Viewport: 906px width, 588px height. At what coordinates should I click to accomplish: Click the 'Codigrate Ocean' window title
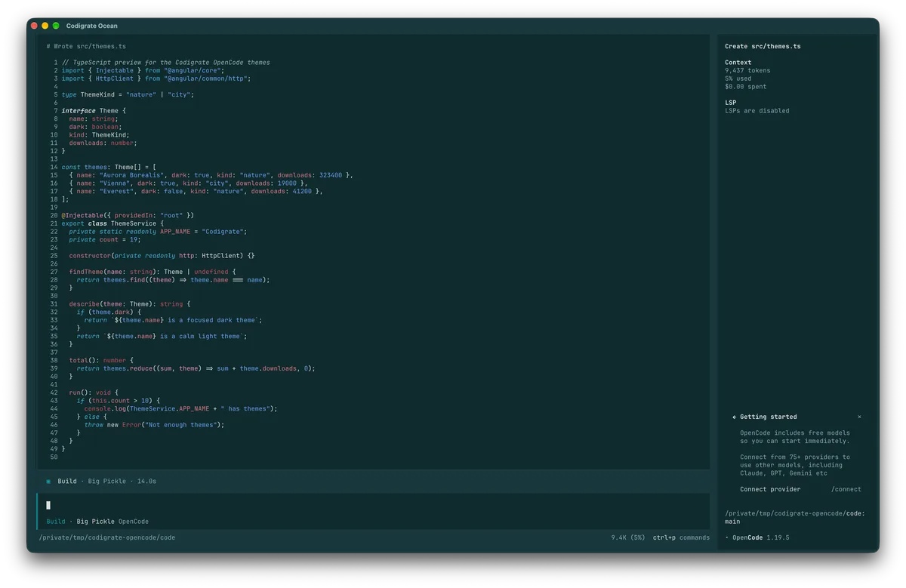click(x=92, y=26)
